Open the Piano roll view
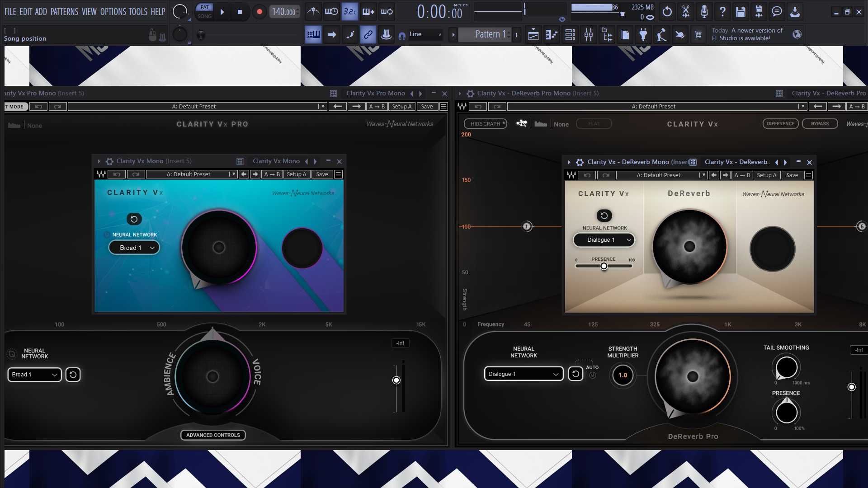 [552, 34]
